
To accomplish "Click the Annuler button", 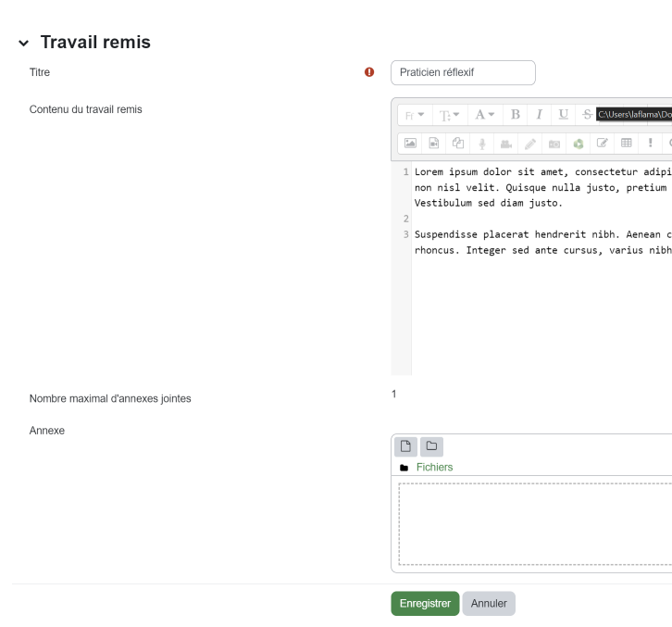I will [489, 603].
